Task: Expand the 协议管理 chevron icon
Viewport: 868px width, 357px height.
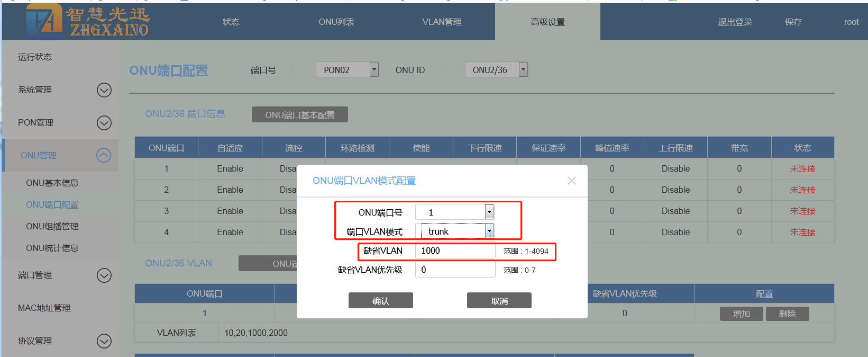Action: click(x=104, y=341)
